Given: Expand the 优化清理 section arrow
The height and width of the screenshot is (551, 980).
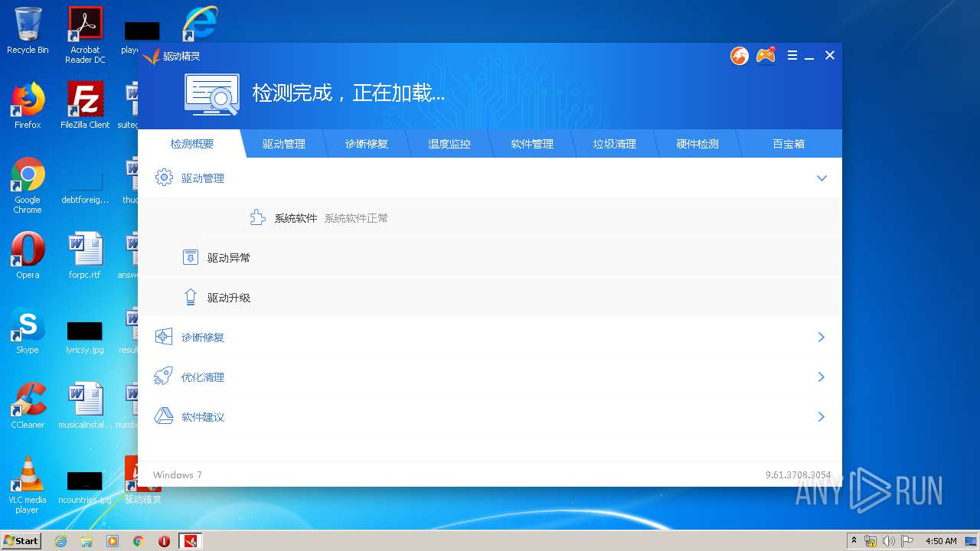Looking at the screenshot, I should coord(822,377).
